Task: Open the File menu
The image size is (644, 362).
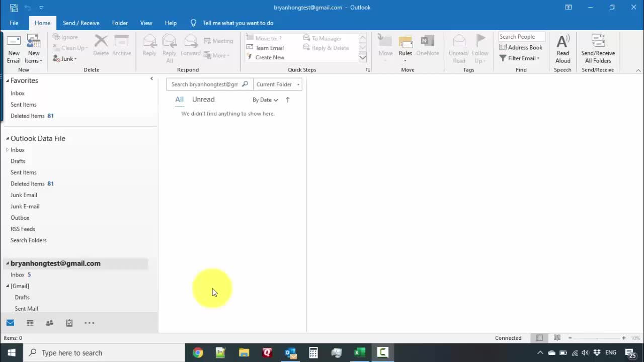Action: click(x=14, y=23)
